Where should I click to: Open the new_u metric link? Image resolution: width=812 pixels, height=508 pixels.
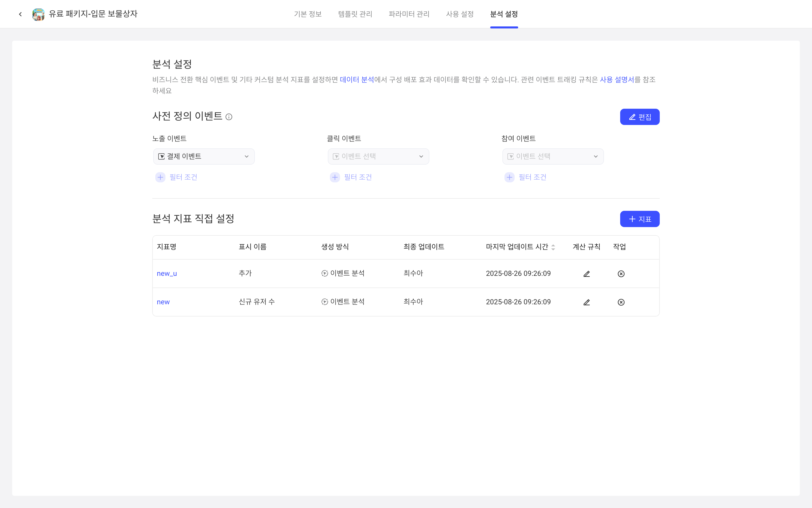(x=167, y=274)
